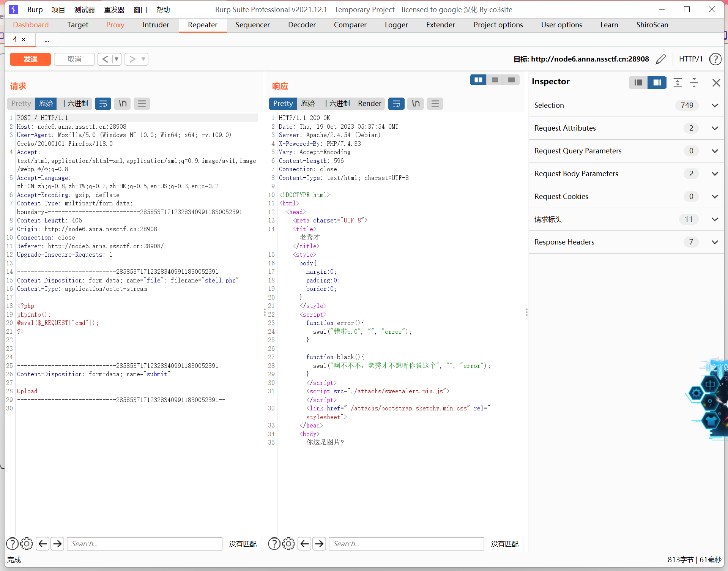Screen dimensions: 728x571
Task: Select request 原始 raw view tab
Action: [x=46, y=103]
